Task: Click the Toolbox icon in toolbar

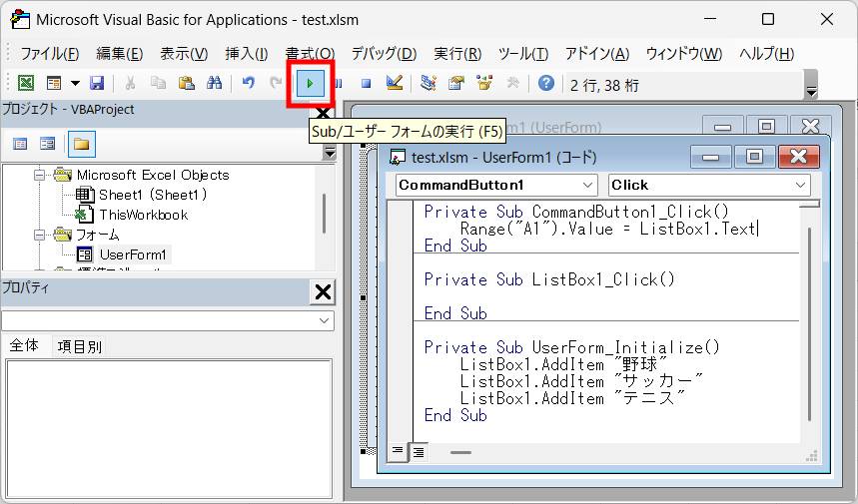Action: coord(512,83)
